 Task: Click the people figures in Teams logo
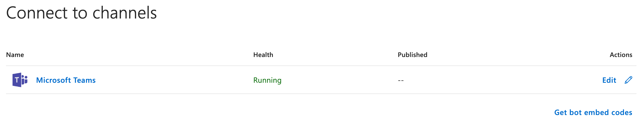coord(24,79)
